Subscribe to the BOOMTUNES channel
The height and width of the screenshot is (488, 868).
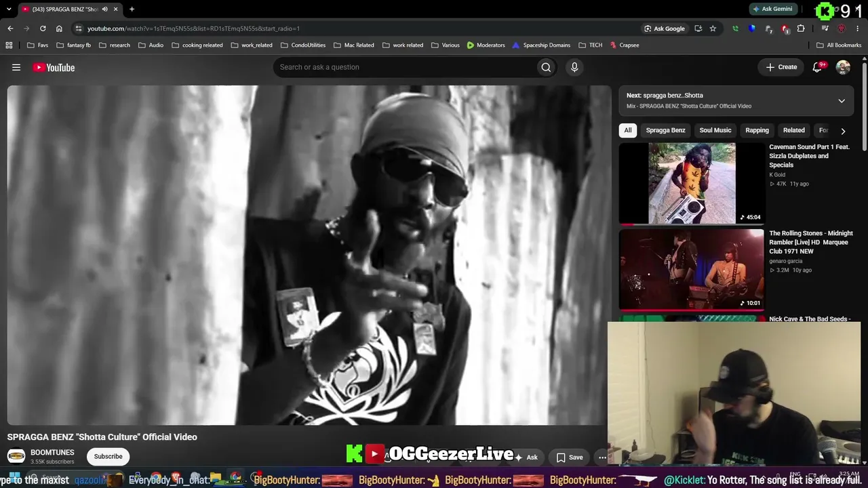click(108, 457)
